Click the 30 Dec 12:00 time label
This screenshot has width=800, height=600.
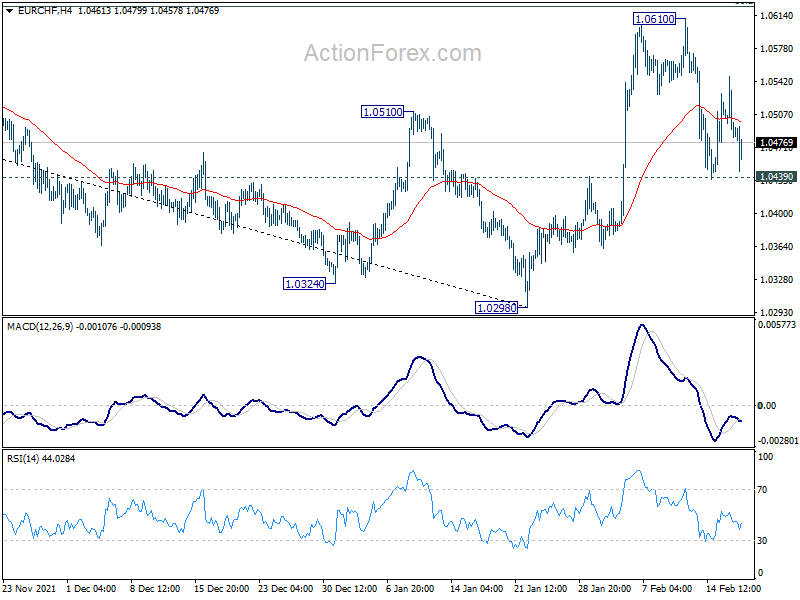[349, 588]
